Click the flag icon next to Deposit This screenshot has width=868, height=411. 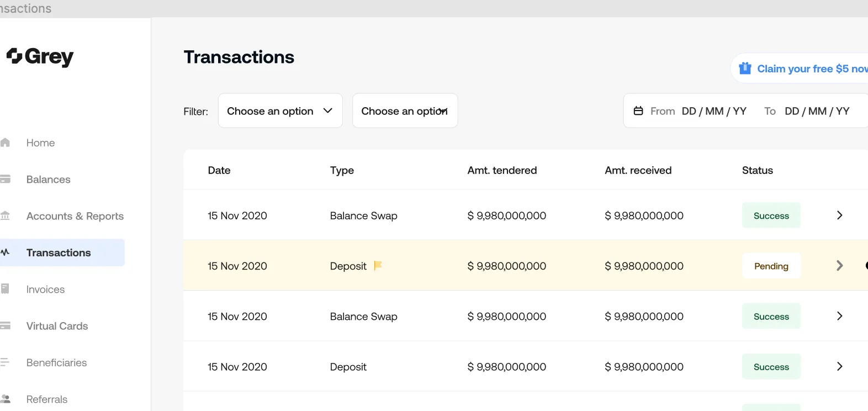[x=378, y=266]
